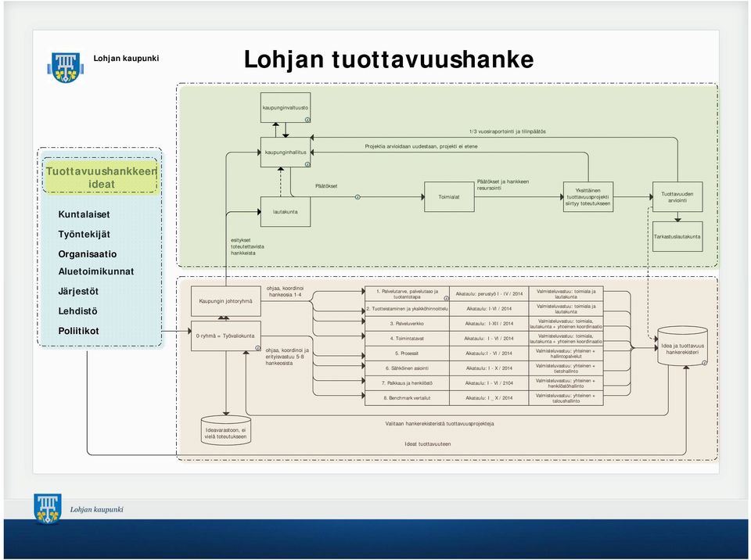
Task: Select the 'Tuottavuuden arviointi' box
Action: [x=677, y=197]
